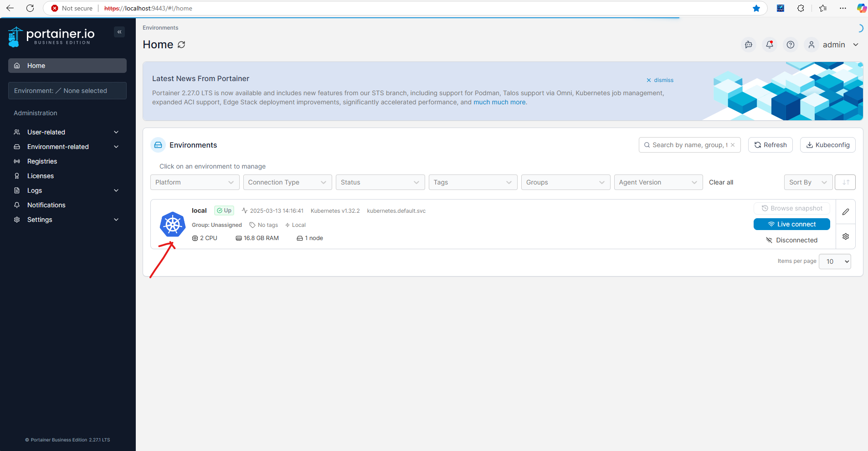Click the blue extension icon in browser toolbar
The height and width of the screenshot is (451, 868).
click(x=781, y=8)
